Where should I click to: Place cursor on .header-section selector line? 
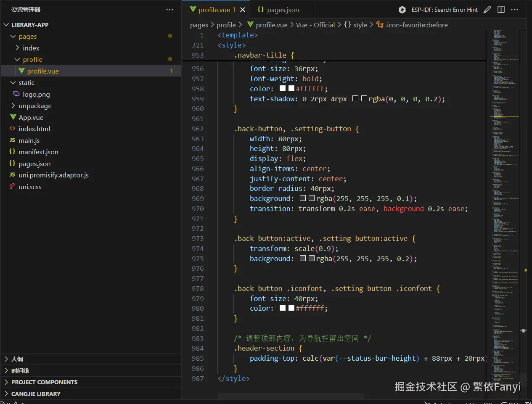(x=268, y=348)
